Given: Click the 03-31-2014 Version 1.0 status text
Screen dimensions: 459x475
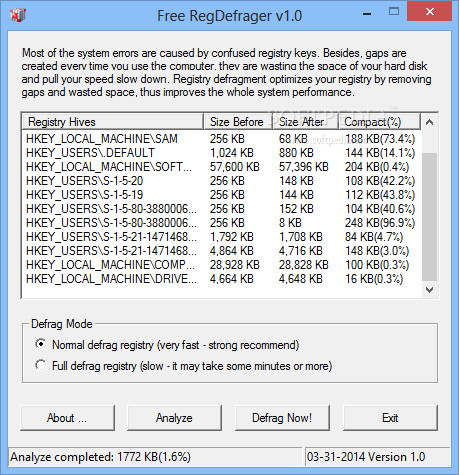Looking at the screenshot, I should [366, 457].
